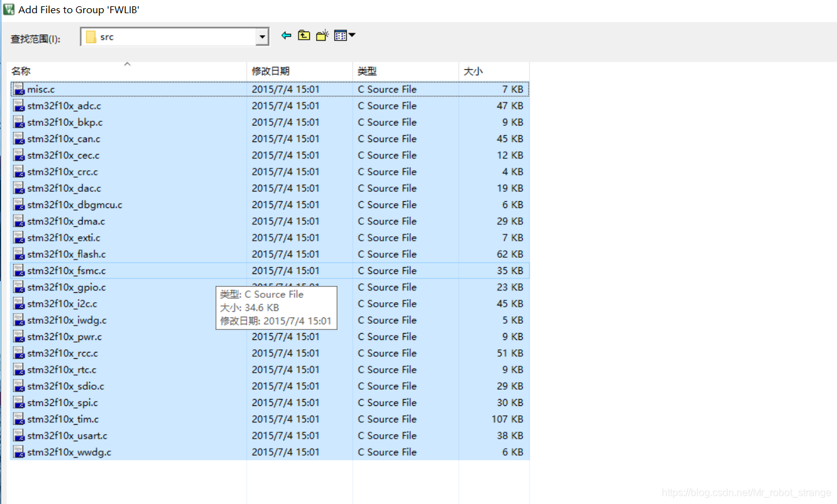Select the file name stm32f10x_wwdg.c

(69, 452)
